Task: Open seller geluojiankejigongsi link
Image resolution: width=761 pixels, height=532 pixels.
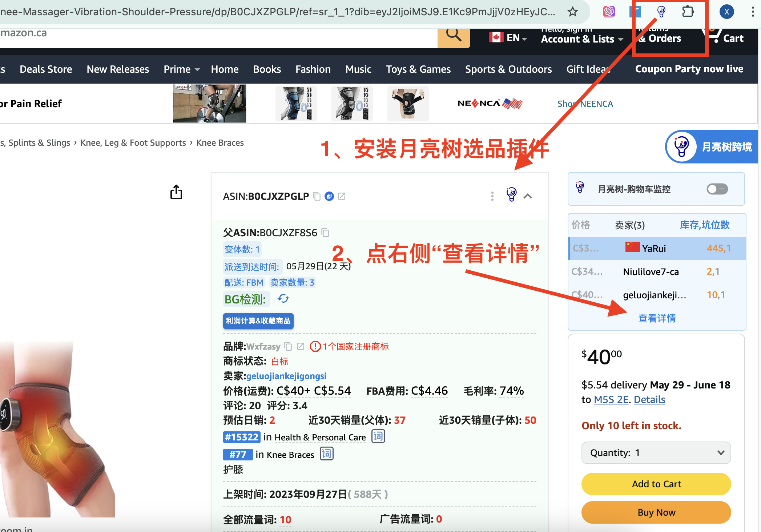Action: pyautogui.click(x=286, y=376)
